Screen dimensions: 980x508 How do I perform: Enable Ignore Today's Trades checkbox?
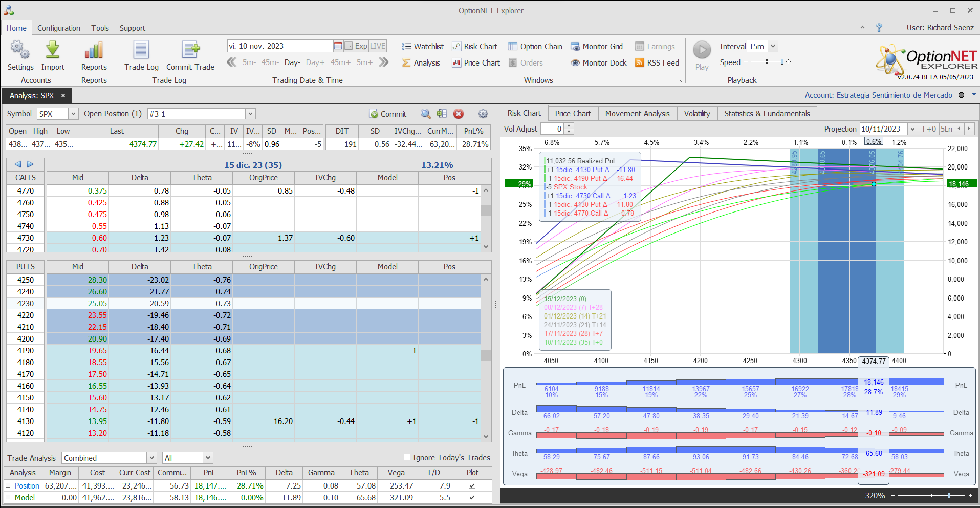point(407,457)
